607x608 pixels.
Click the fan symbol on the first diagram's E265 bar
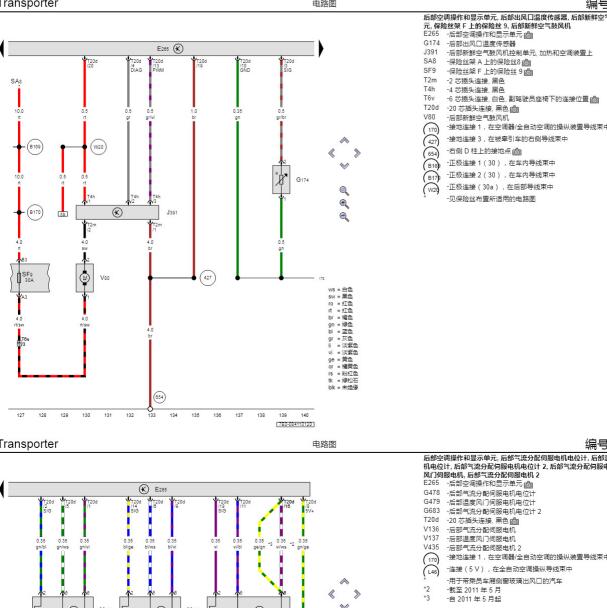[x=178, y=48]
